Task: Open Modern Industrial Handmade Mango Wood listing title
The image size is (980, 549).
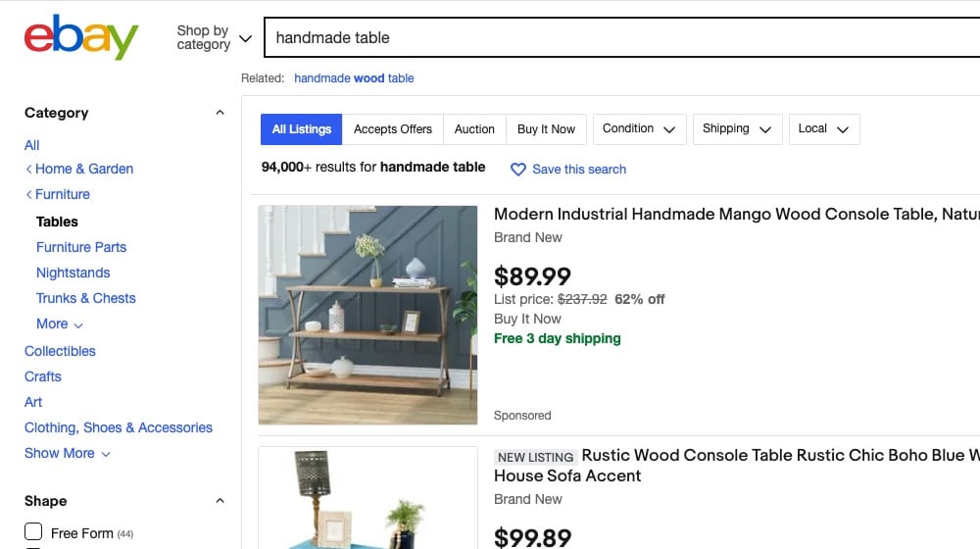Action: click(737, 215)
